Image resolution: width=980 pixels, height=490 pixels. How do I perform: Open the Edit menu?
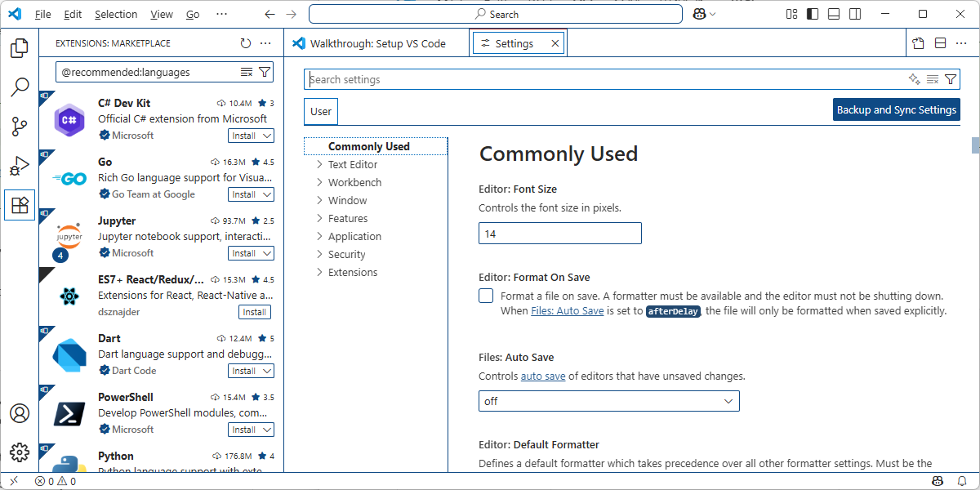73,14
